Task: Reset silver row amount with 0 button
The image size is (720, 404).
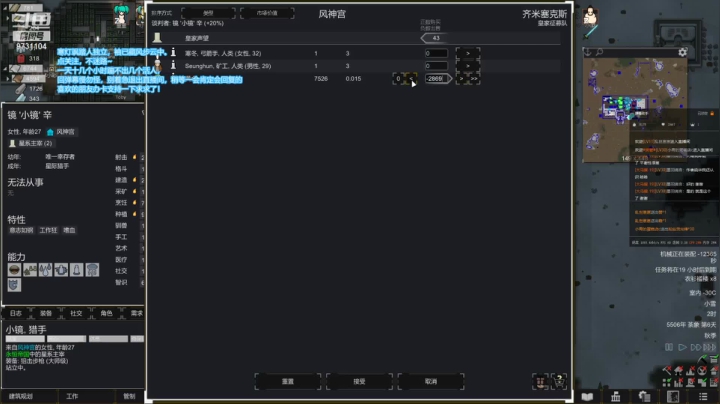Action: click(398, 79)
